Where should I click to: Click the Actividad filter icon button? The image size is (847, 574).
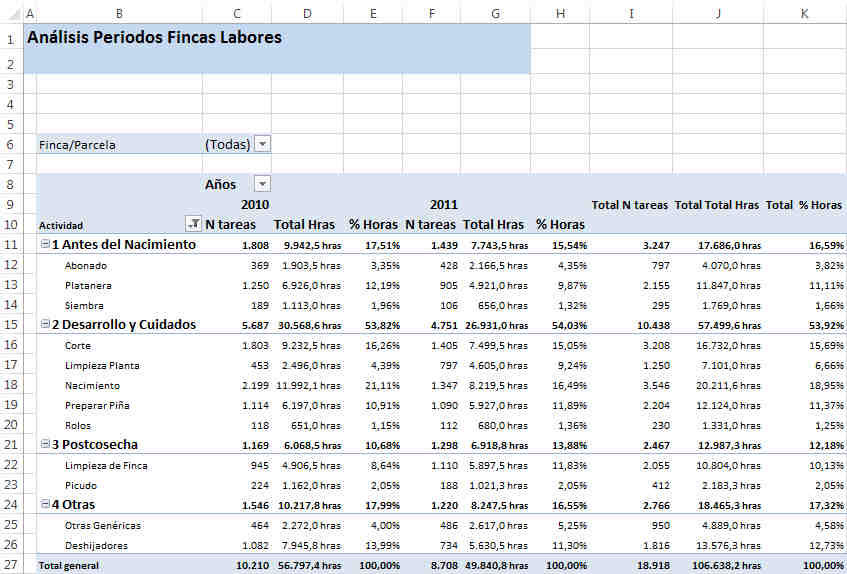tap(193, 225)
